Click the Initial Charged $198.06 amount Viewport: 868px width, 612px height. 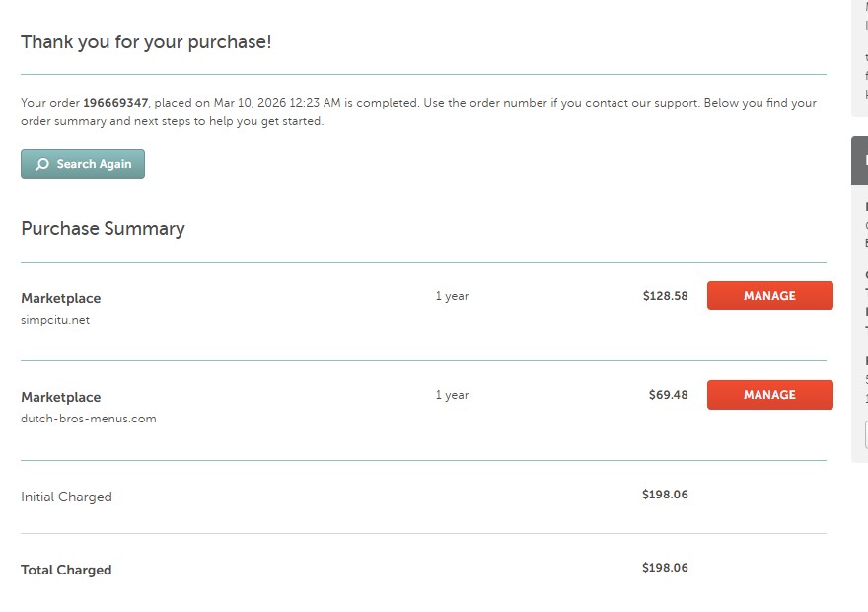665,495
